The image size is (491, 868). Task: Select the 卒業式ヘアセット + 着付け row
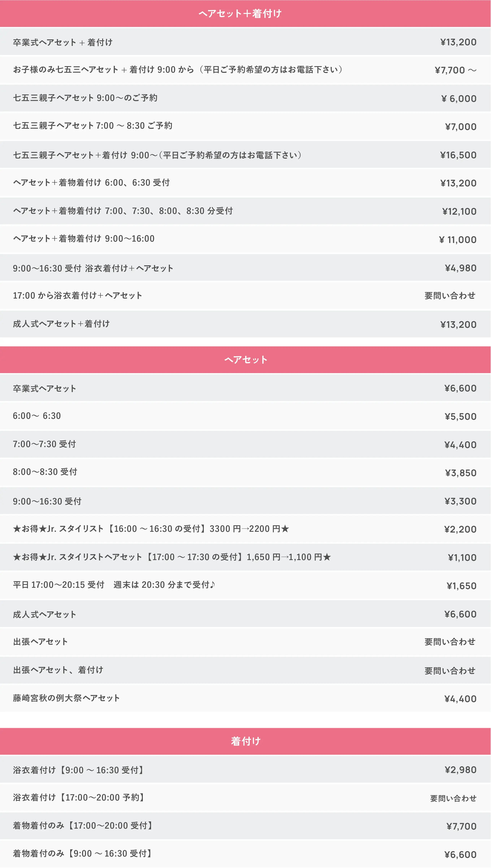(x=63, y=42)
